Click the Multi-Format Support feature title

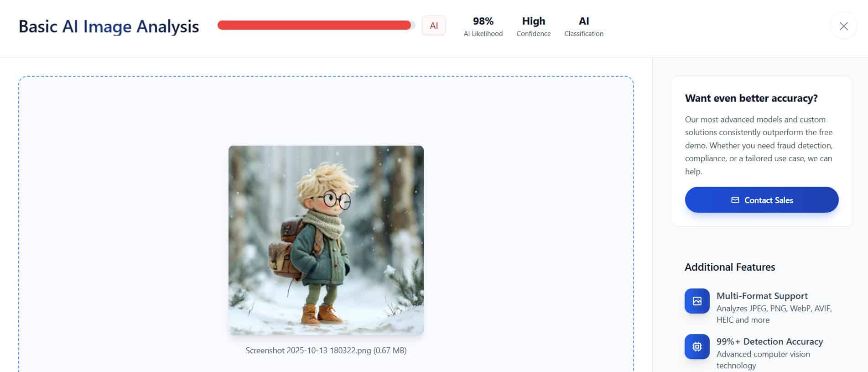tap(762, 296)
